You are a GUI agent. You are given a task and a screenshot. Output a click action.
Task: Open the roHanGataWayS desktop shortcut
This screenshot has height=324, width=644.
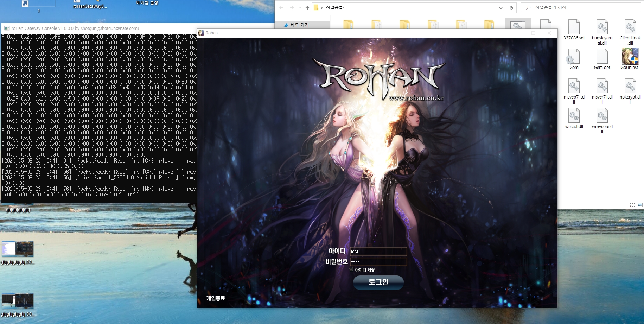pyautogui.click(x=90, y=5)
